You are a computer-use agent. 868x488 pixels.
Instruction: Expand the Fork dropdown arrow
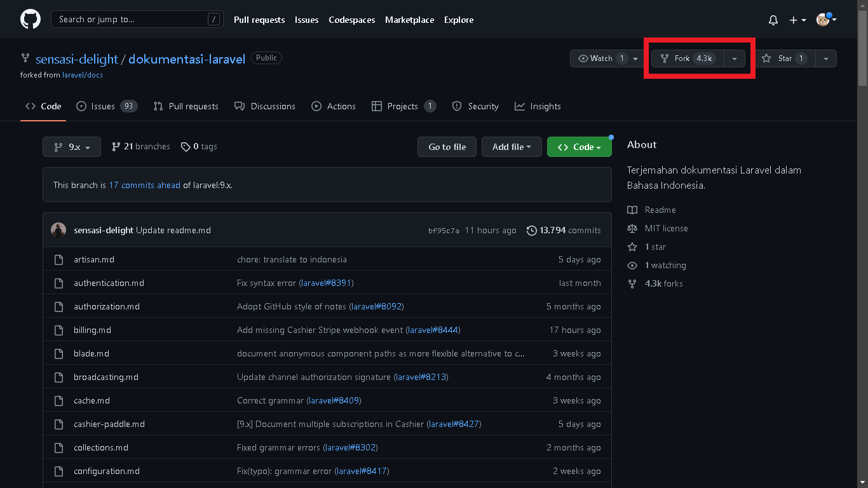click(735, 58)
